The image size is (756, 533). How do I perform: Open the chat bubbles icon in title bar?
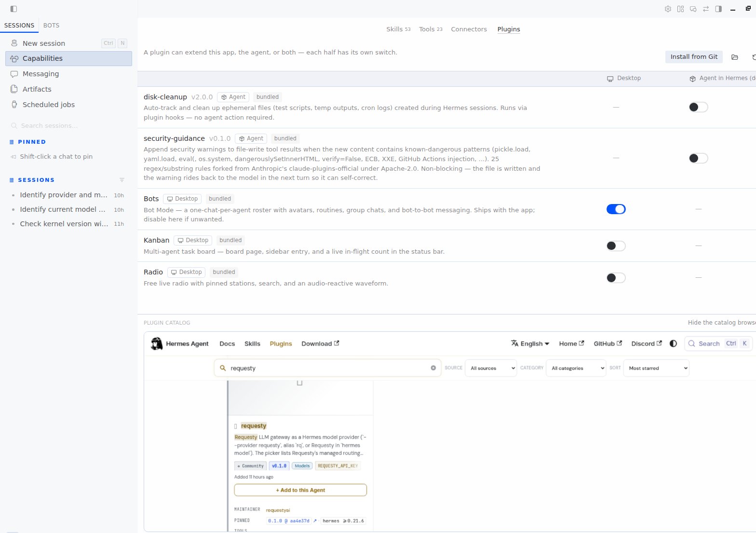[693, 9]
